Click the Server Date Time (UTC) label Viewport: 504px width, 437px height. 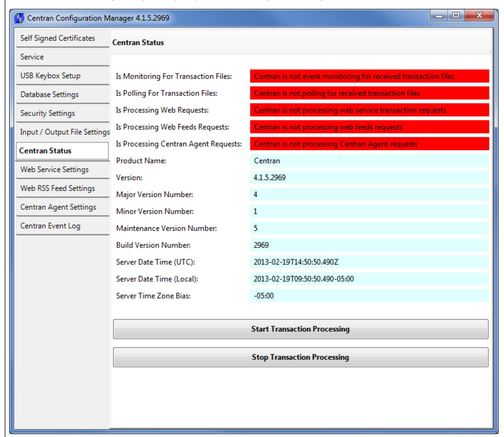tap(156, 262)
